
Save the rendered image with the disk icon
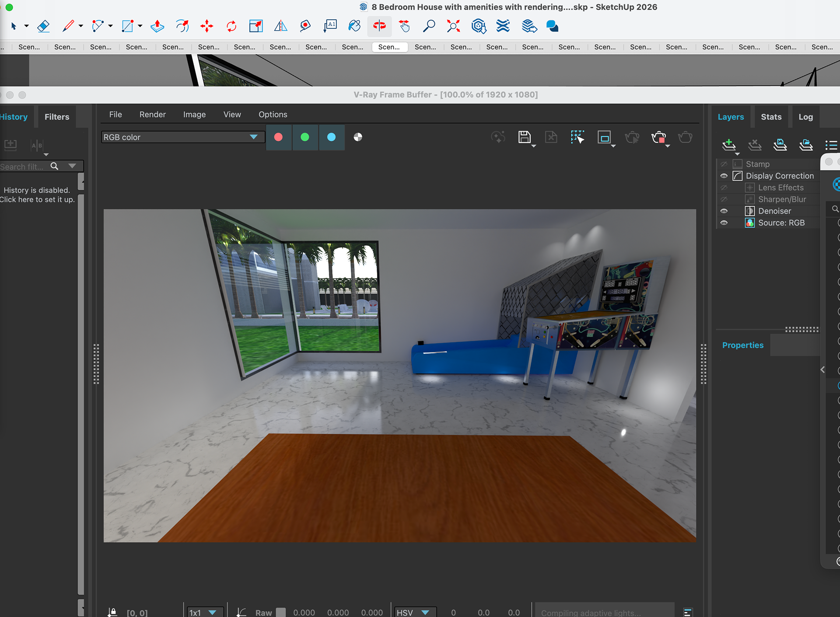524,137
